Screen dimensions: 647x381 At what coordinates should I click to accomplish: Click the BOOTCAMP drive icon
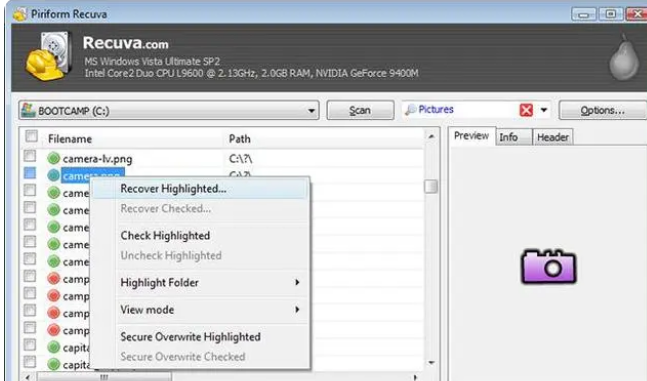28,110
